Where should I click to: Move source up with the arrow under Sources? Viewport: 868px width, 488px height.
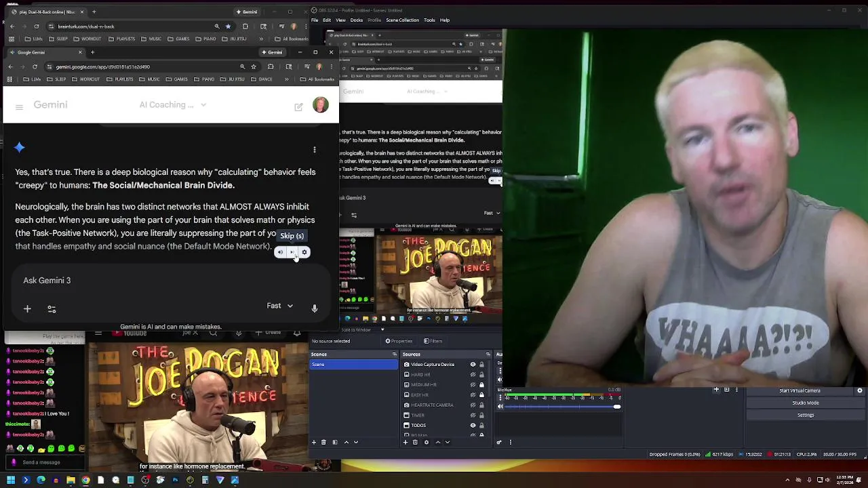point(437,442)
